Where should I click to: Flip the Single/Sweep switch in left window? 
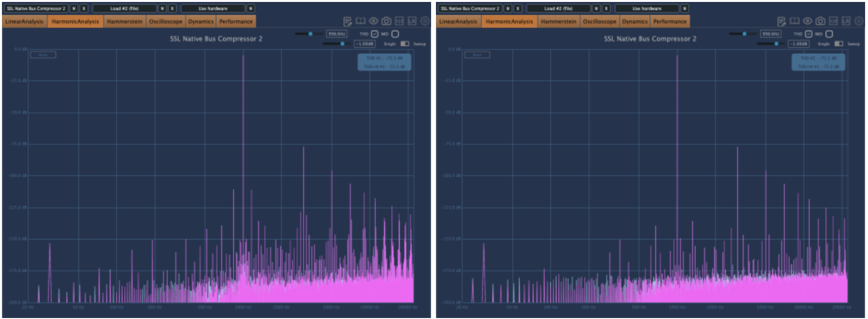point(405,44)
